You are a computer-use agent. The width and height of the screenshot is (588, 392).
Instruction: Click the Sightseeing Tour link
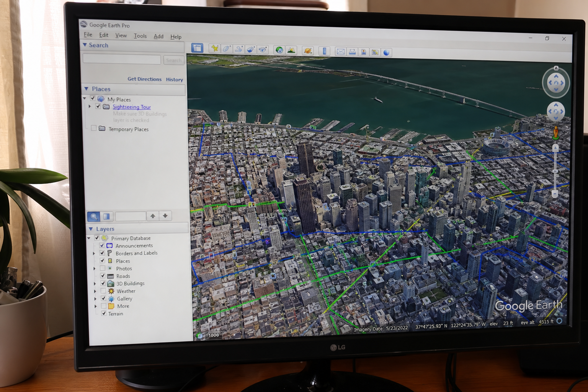coord(132,107)
